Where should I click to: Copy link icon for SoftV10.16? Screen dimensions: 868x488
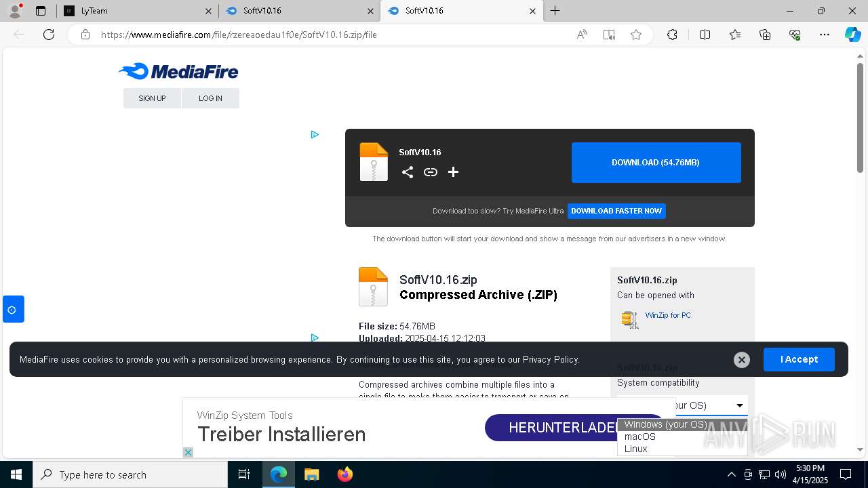(431, 172)
